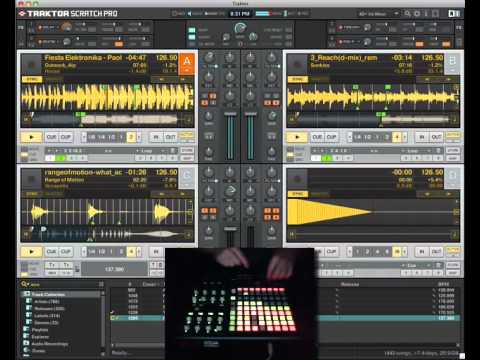480x360 pixels.
Task: Play Deck C with the play button
Action: click(x=31, y=252)
